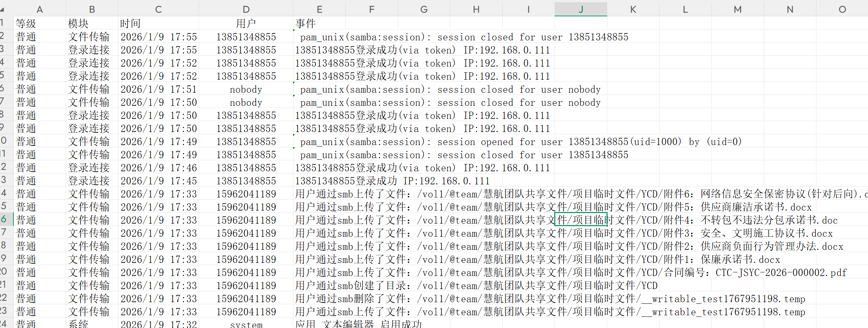Select the highlighted column J header

click(x=581, y=9)
